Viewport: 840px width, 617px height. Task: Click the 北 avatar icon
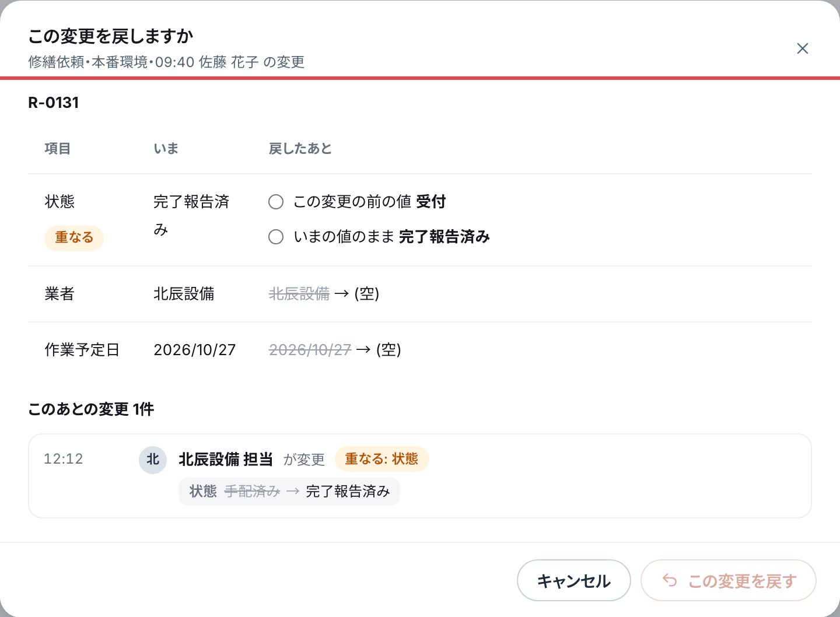[153, 460]
